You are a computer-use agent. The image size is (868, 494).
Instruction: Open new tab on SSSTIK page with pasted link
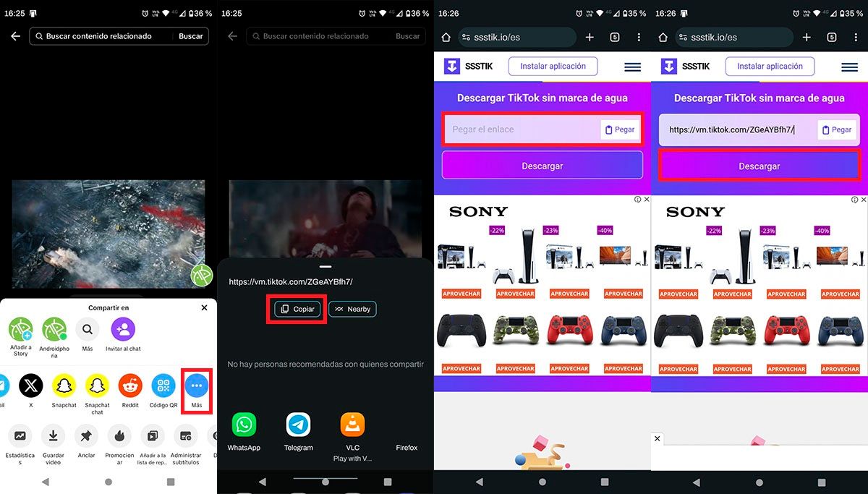point(807,37)
